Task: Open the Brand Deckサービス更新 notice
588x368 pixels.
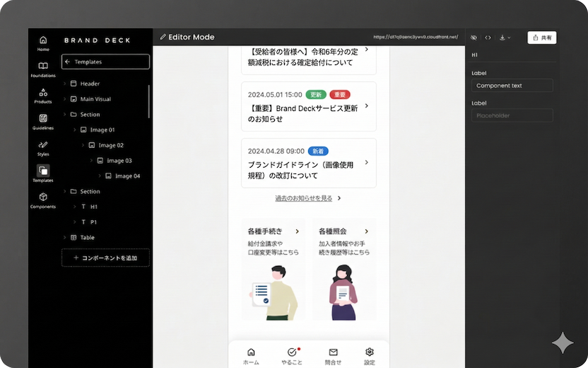Action: pos(309,106)
